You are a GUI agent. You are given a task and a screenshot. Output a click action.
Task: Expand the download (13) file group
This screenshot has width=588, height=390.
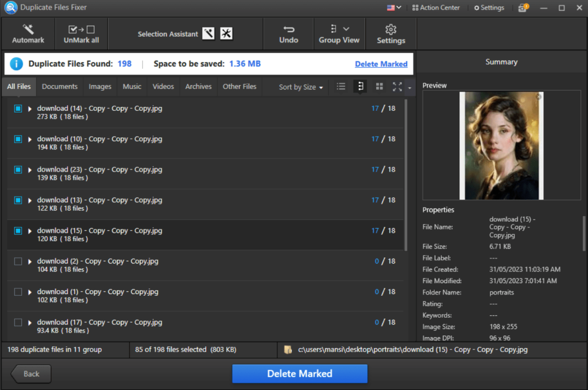tap(30, 200)
